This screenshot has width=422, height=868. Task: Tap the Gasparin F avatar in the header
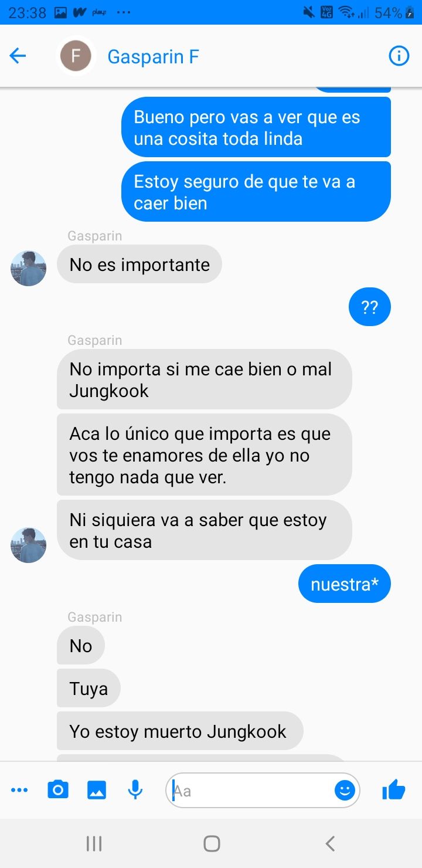coord(76,56)
